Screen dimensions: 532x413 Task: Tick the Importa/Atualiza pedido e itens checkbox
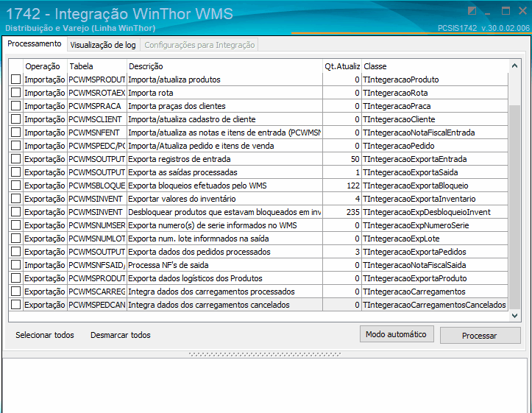coord(15,146)
